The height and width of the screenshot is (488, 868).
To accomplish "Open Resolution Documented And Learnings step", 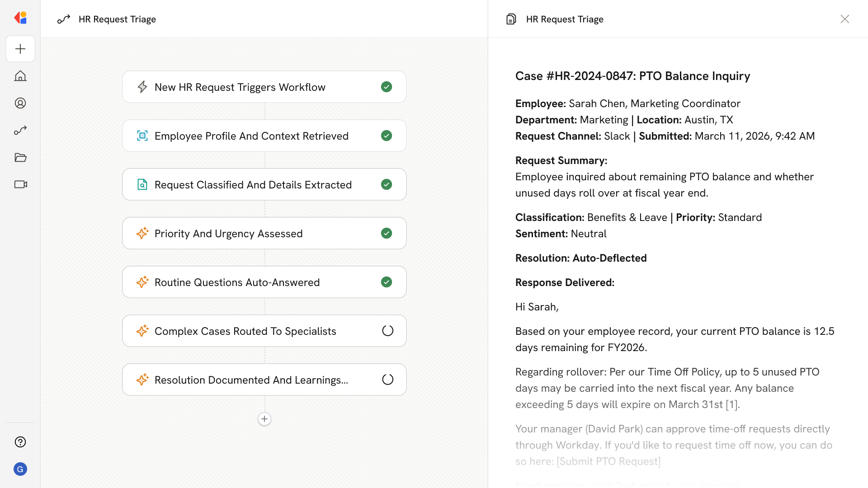I will tap(251, 380).
